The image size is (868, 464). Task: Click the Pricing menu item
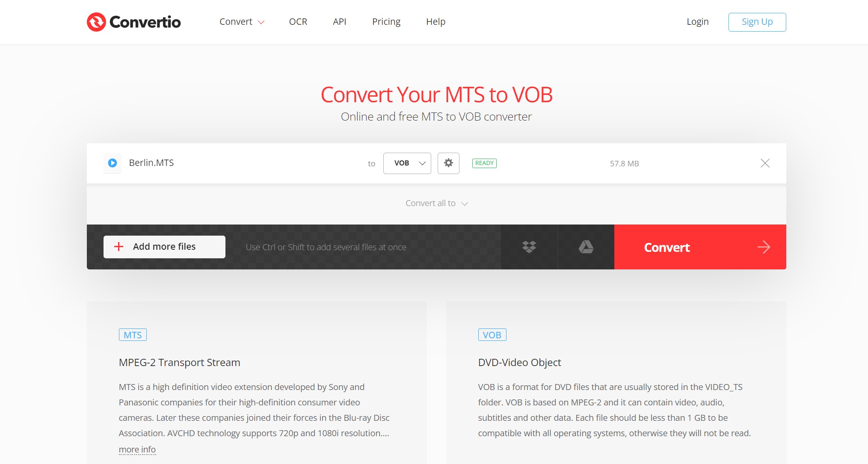point(386,21)
